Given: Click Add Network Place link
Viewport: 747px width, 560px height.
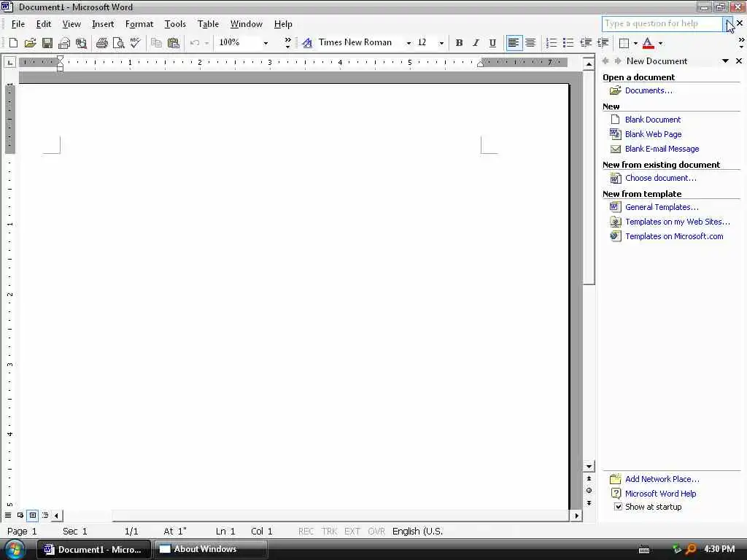Looking at the screenshot, I should point(662,479).
